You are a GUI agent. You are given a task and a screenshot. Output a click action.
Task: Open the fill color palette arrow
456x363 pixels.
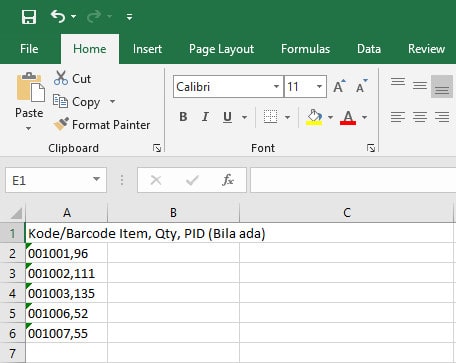(x=330, y=117)
